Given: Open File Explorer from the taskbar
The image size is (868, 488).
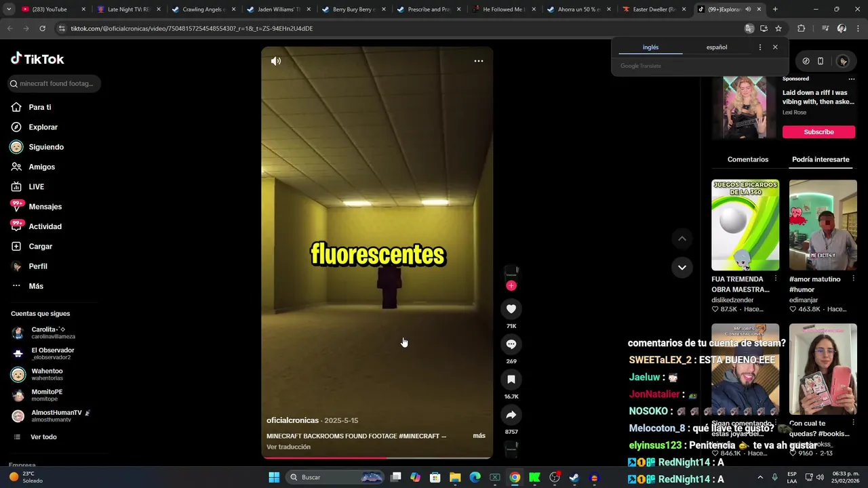Looking at the screenshot, I should (455, 477).
